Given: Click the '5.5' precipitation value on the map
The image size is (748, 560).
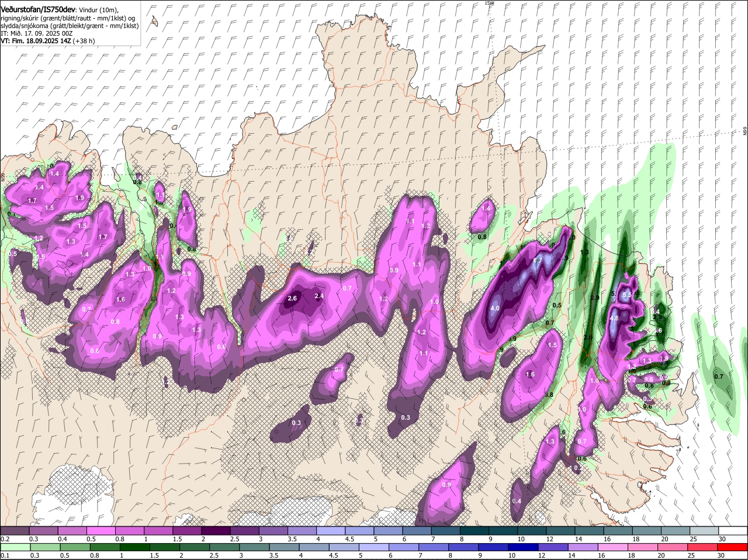Looking at the screenshot, I should (627, 296).
